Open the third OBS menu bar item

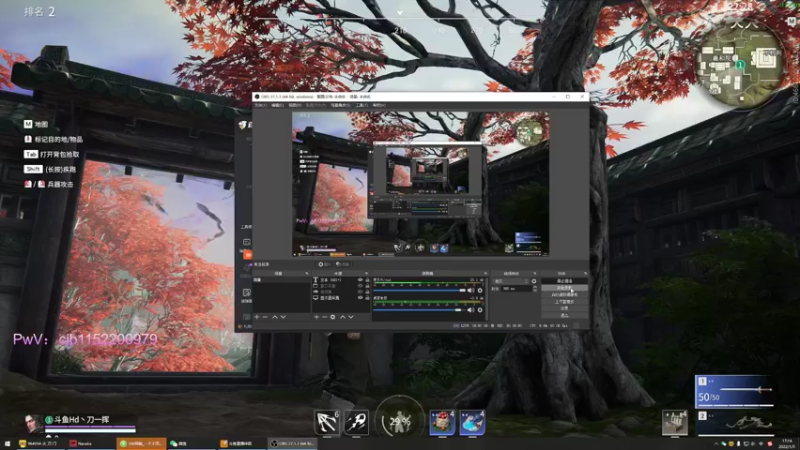(x=295, y=105)
